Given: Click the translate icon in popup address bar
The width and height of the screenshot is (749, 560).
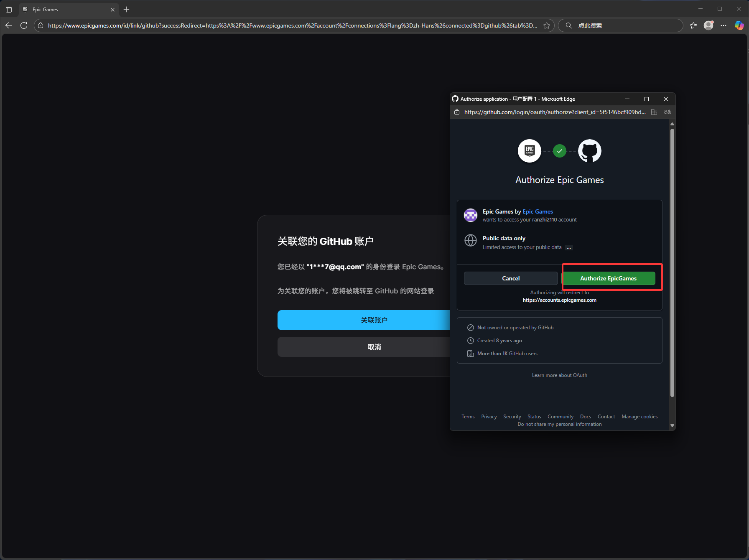Looking at the screenshot, I should tap(667, 112).
